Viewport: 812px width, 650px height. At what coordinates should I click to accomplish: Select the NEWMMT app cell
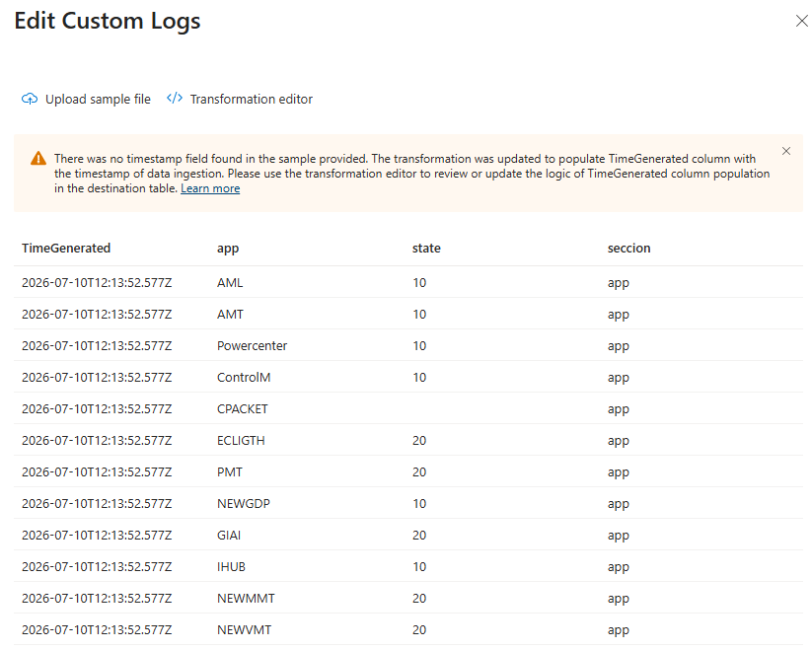click(x=246, y=599)
